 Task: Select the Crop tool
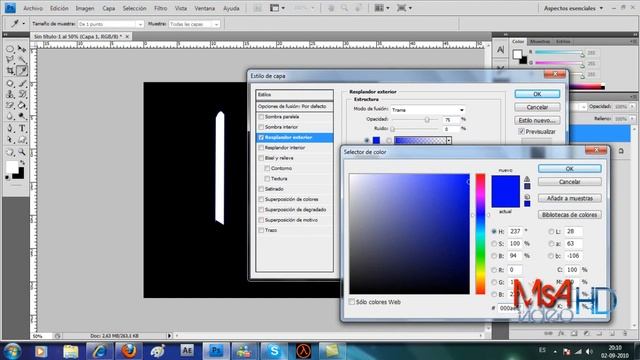click(x=10, y=71)
